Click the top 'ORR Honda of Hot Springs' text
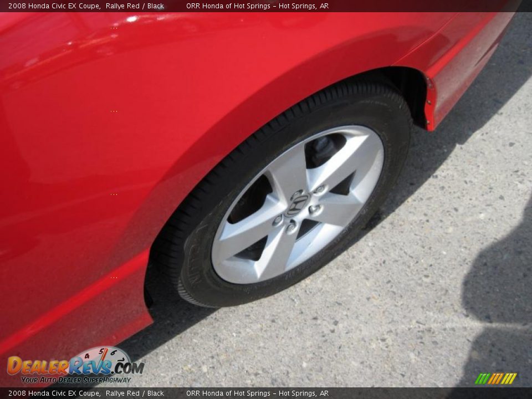The image size is (532, 399). 228,6
